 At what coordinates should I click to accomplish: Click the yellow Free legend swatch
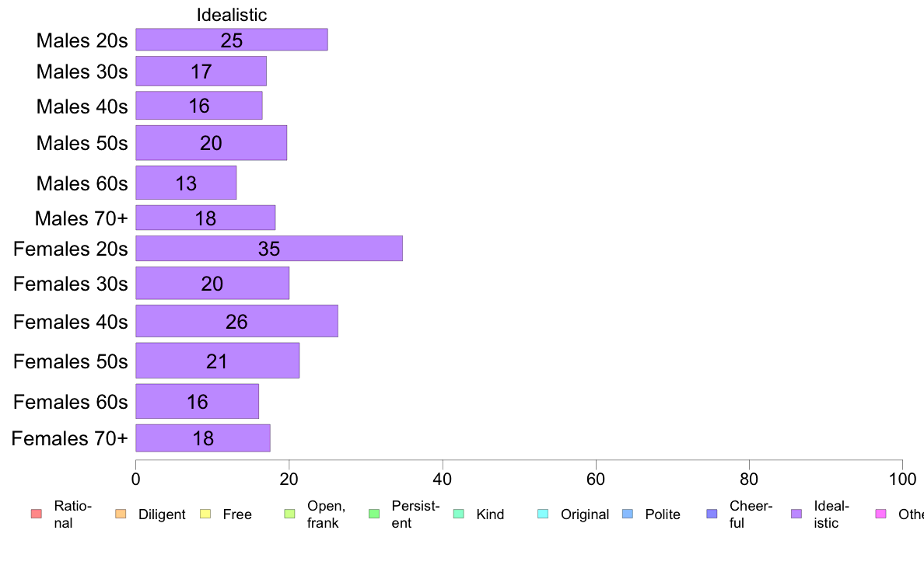[x=205, y=514]
